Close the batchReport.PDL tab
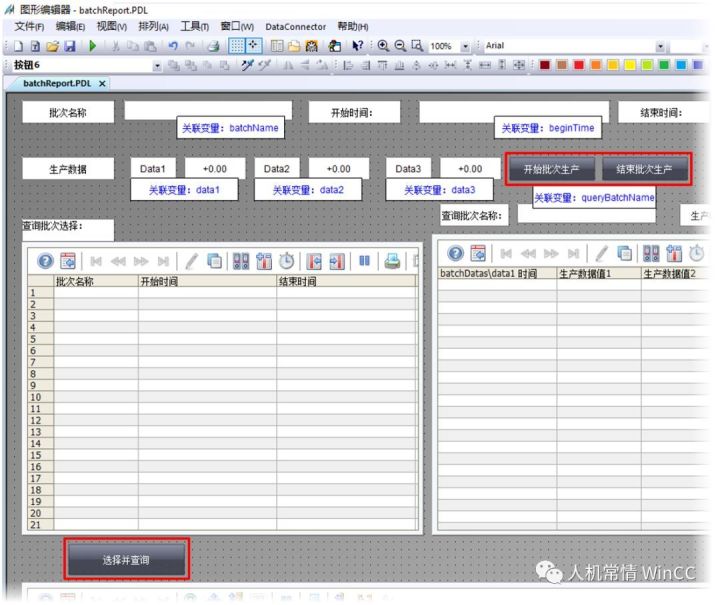Image resolution: width=720 pixels, height=605 pixels. [x=102, y=84]
